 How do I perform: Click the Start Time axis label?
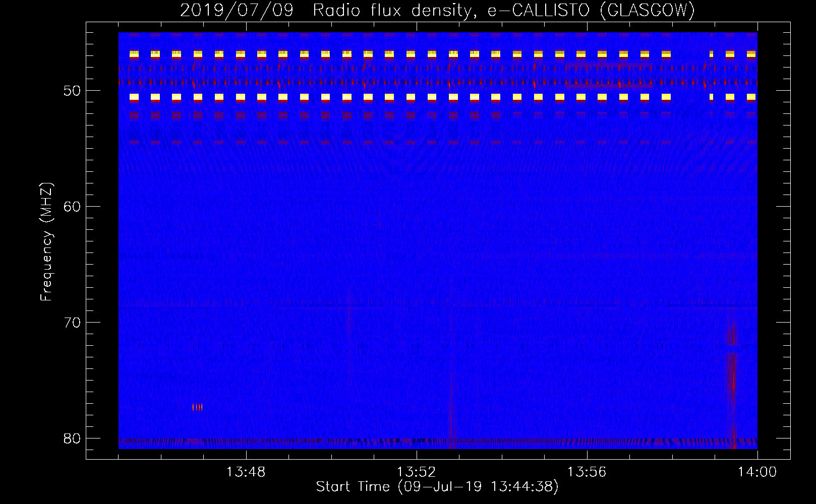coord(437,487)
